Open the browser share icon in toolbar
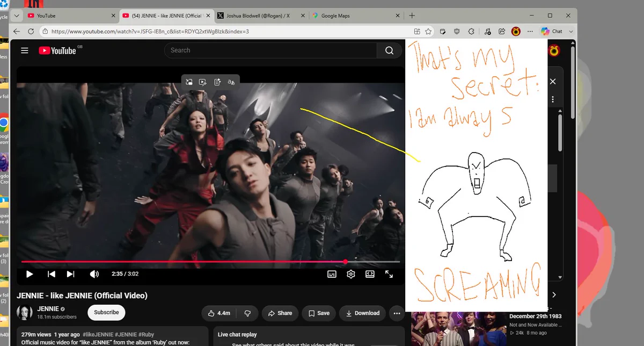644x346 pixels. (502, 31)
